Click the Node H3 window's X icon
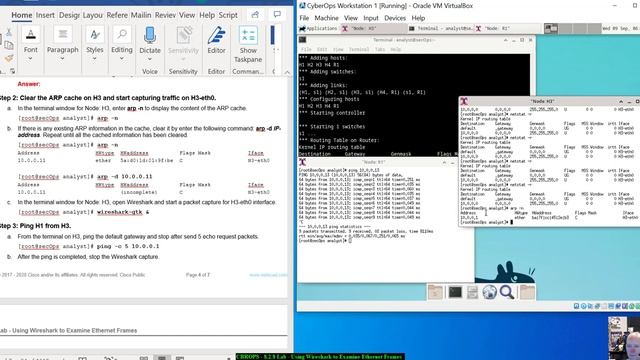 464,101
